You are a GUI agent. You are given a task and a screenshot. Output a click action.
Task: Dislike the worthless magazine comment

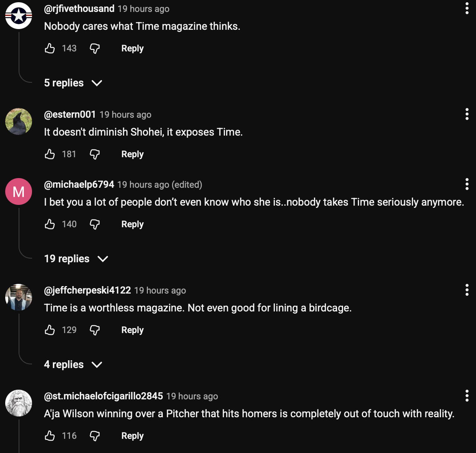pyautogui.click(x=95, y=330)
